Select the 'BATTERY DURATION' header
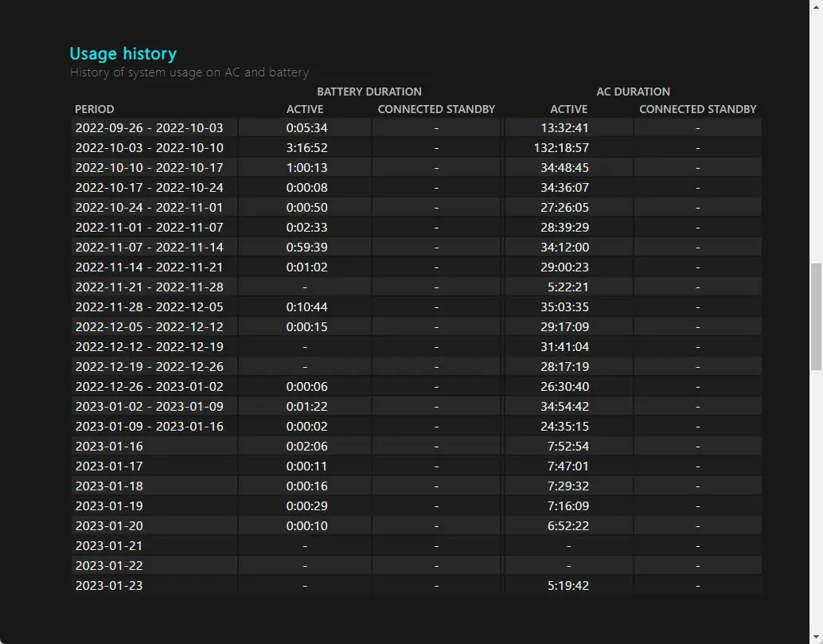 tap(369, 92)
